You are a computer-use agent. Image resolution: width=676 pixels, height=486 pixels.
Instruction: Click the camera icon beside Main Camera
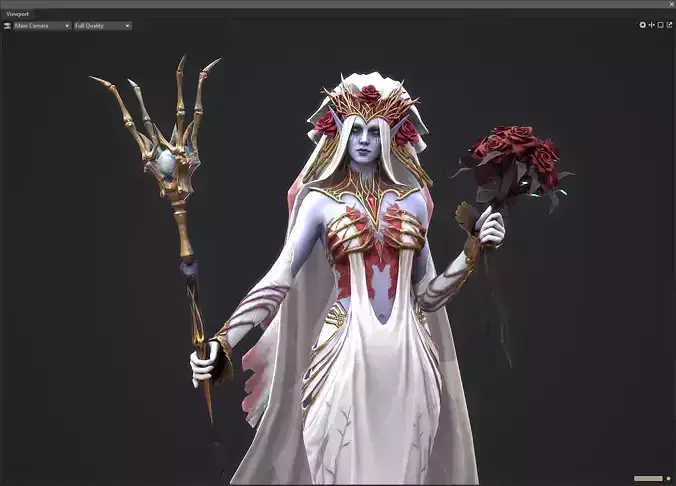[x=7, y=26]
